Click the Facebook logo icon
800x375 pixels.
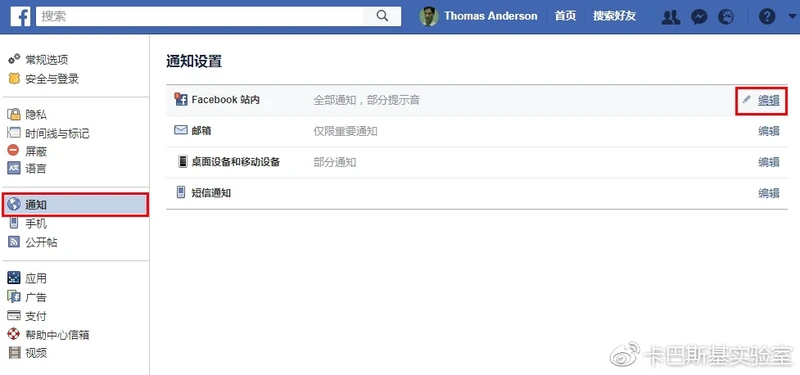[20, 16]
